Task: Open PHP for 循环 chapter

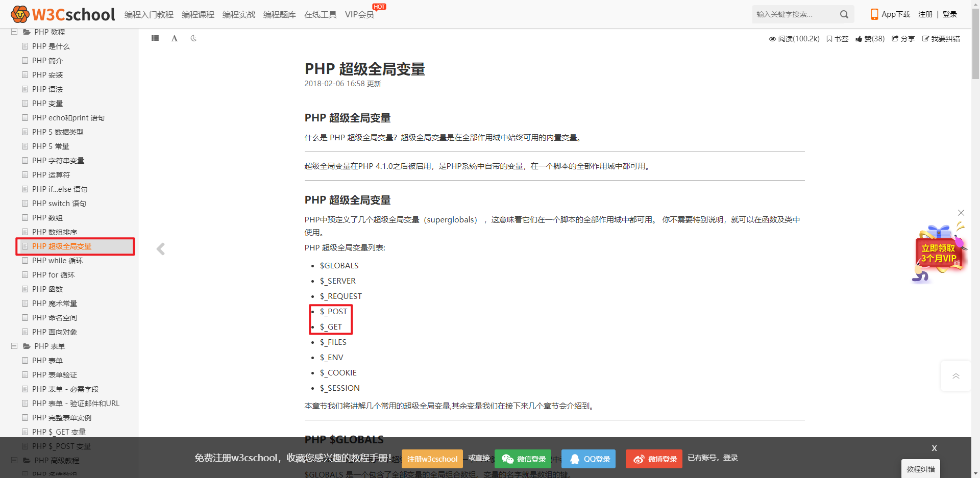Action: click(54, 275)
